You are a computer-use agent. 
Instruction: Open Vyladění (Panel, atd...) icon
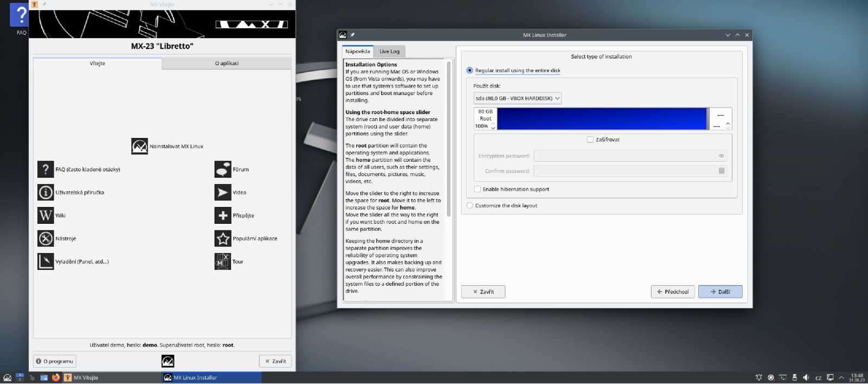pos(46,262)
